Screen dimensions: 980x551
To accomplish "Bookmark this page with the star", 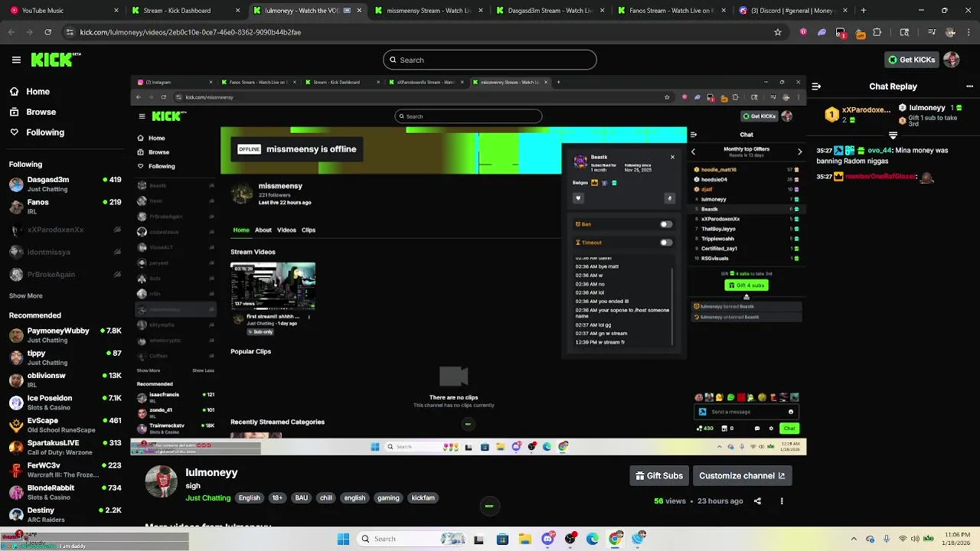I will 778,32.
